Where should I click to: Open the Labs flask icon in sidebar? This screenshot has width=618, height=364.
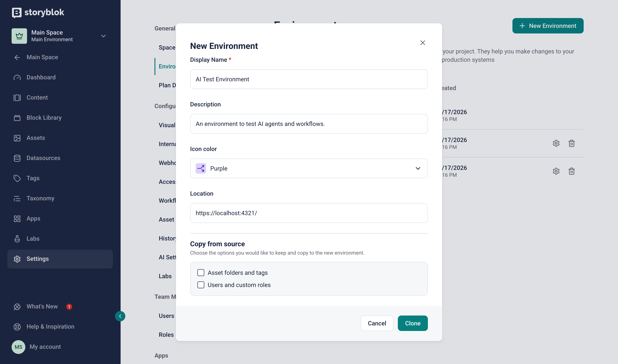click(17, 239)
